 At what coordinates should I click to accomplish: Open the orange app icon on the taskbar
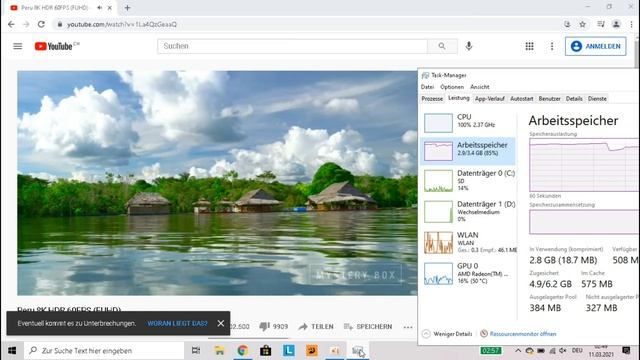pos(312,351)
